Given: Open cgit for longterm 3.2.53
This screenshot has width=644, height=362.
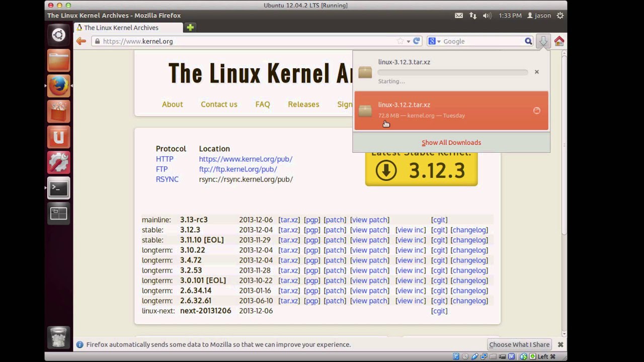Looking at the screenshot, I should click(x=439, y=270).
